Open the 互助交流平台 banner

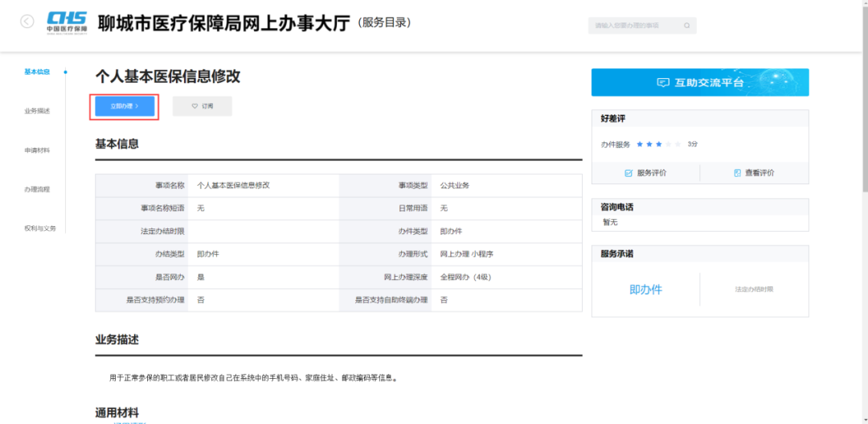pos(700,83)
